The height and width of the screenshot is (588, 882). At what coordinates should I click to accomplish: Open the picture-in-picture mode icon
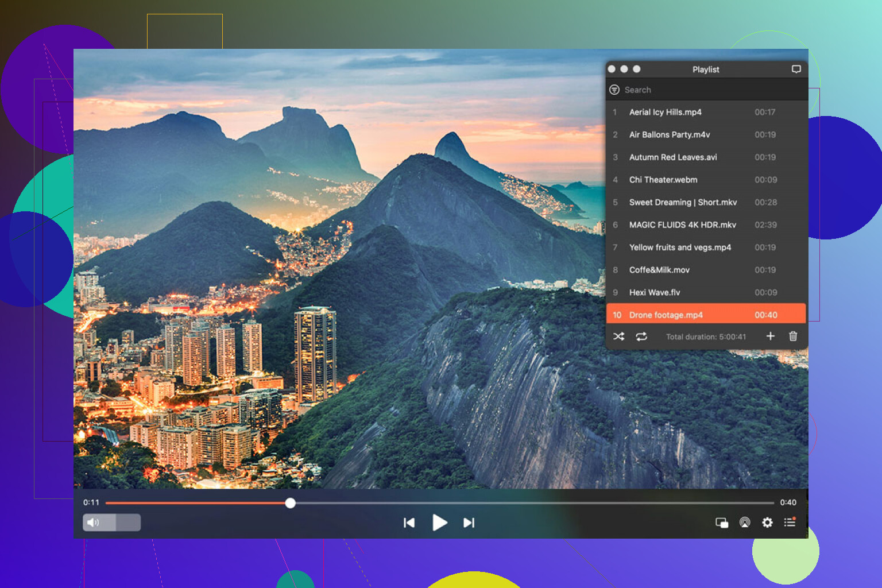(722, 523)
